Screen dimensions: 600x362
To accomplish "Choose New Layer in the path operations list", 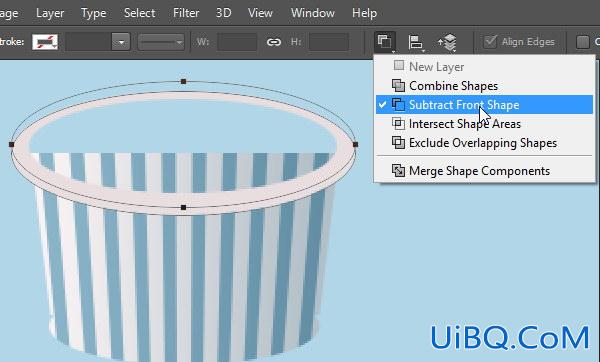I will pos(484,67).
